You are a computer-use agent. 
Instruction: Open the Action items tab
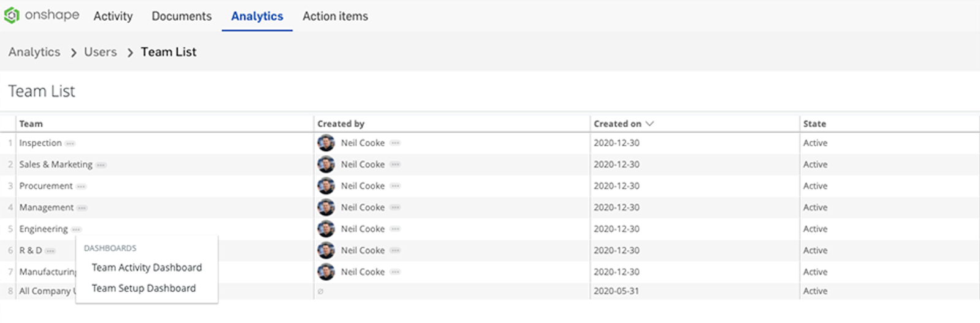click(335, 17)
